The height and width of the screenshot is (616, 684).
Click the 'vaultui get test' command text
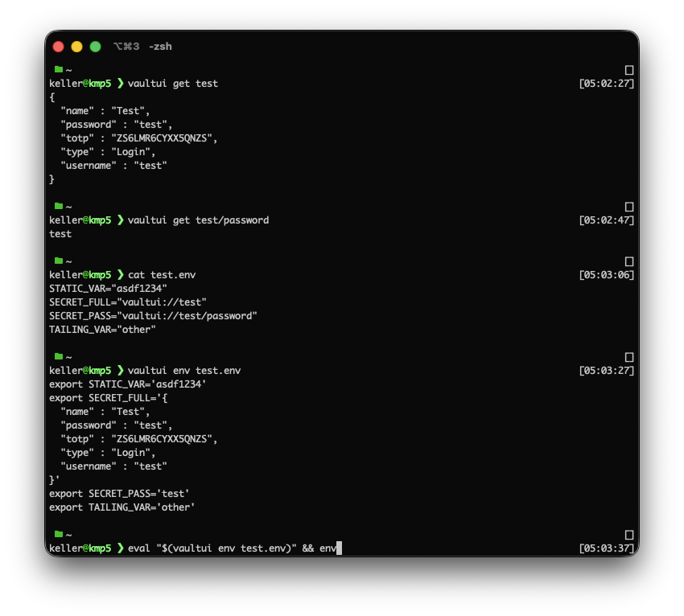point(173,84)
